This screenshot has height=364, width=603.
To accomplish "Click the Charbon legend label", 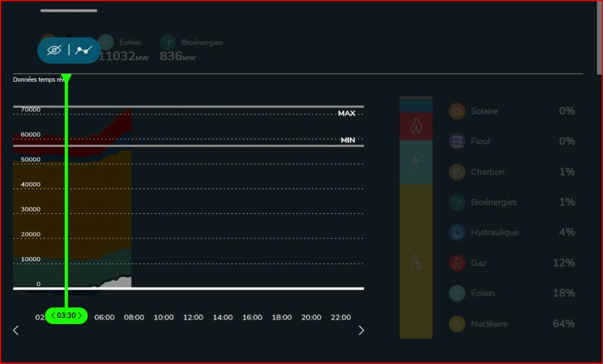I will point(488,172).
